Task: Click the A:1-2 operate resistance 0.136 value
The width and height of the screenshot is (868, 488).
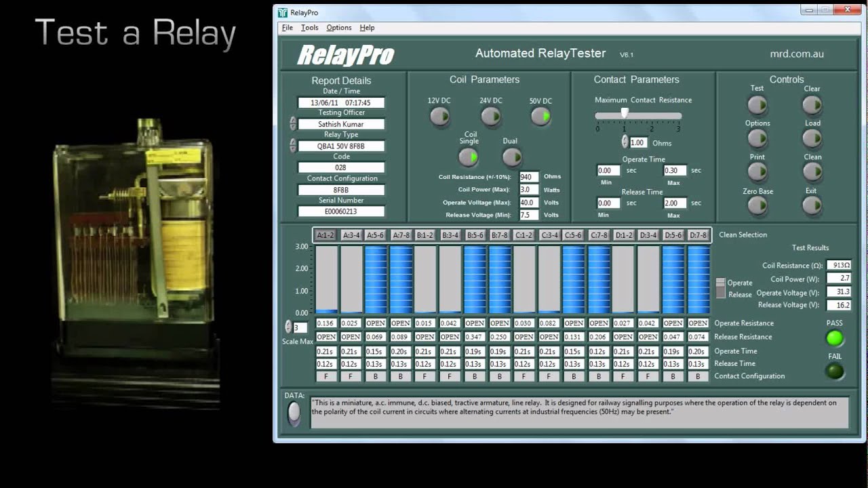Action: [x=325, y=323]
